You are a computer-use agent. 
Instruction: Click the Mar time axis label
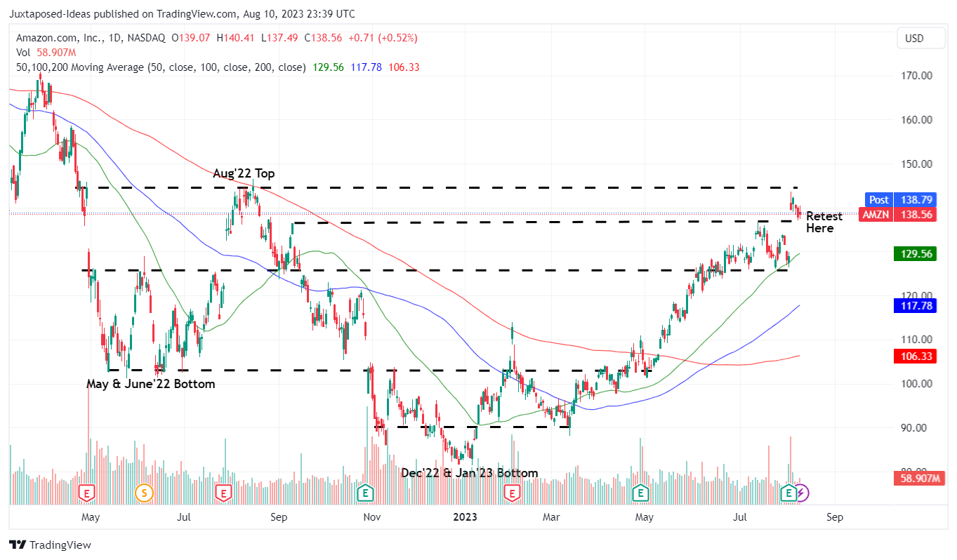(552, 518)
